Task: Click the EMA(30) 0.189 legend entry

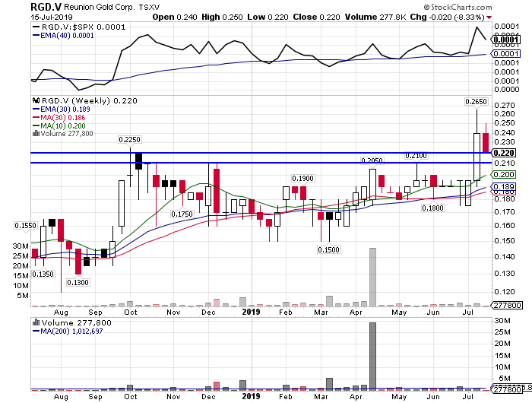Action: tap(62, 109)
